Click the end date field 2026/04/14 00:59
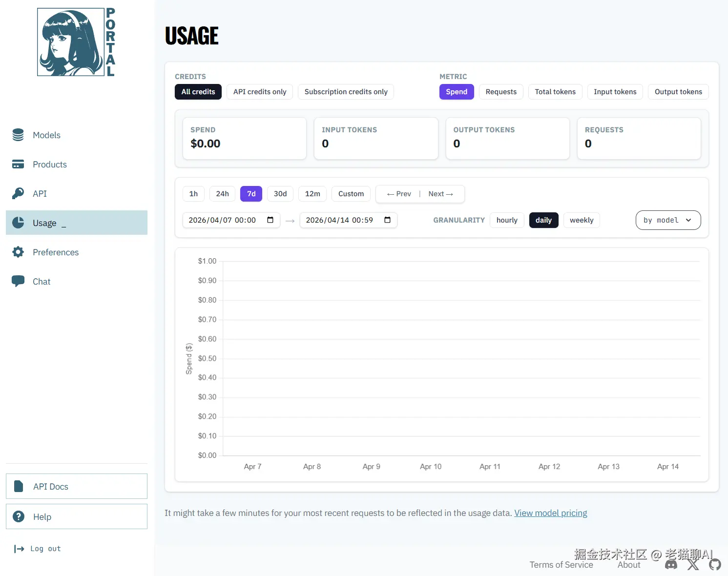This screenshot has width=728, height=576. click(349, 220)
